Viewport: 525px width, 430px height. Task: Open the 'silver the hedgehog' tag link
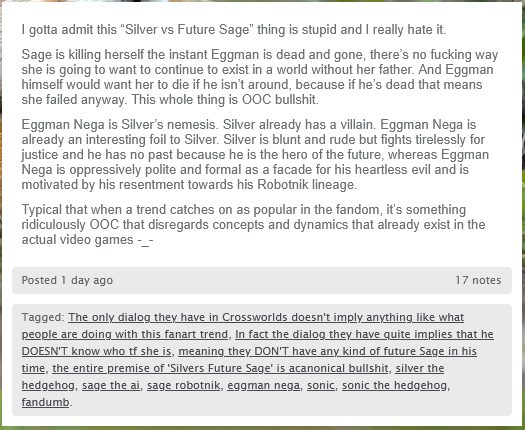pos(420,368)
